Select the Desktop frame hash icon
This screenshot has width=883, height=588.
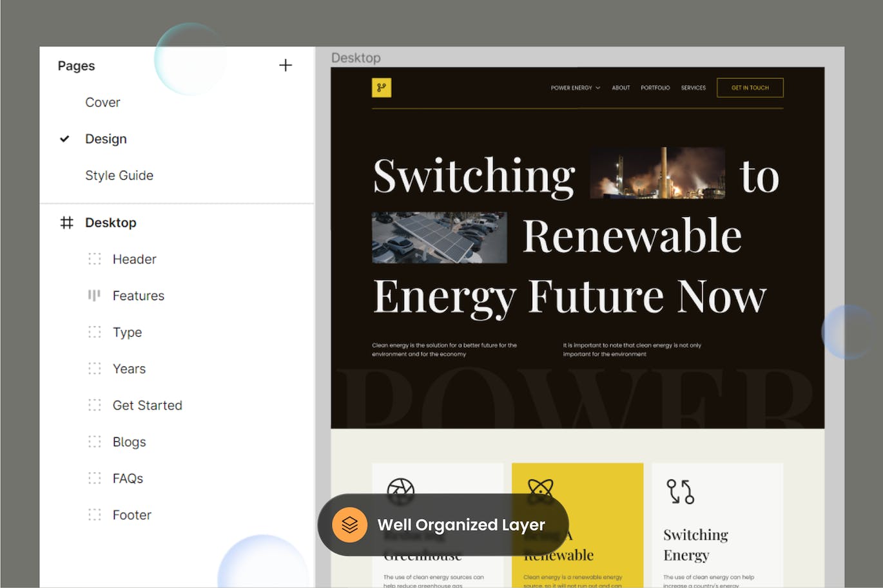coord(66,222)
